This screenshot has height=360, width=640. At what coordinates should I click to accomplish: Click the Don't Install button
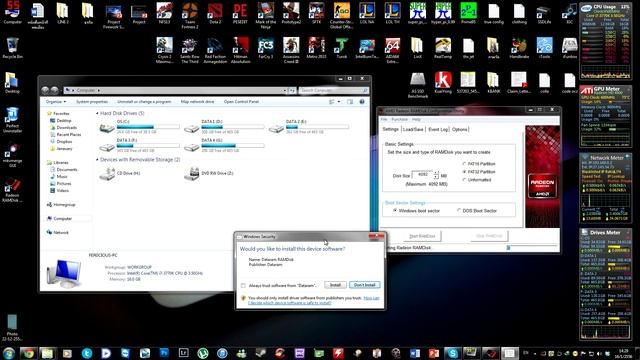click(x=364, y=285)
